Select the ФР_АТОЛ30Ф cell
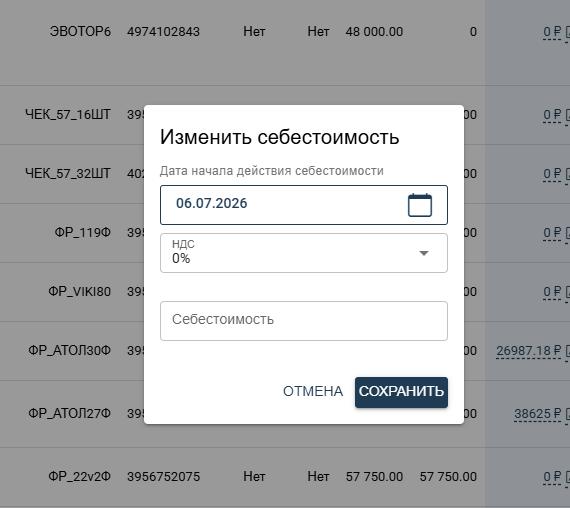Image resolution: width=570 pixels, height=508 pixels. click(x=69, y=351)
